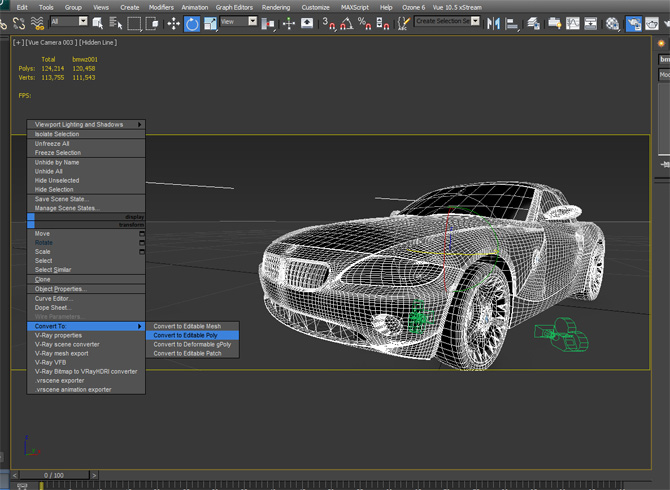The image size is (670, 490).
Task: Click the Select and Uniform Scale tool
Action: (x=211, y=23)
